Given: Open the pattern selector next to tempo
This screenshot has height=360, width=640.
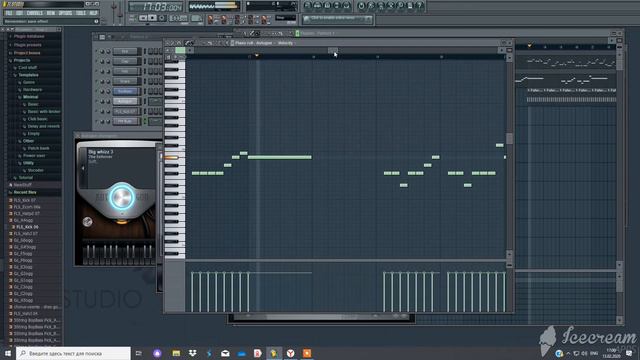Looking at the screenshot, I should [x=196, y=18].
